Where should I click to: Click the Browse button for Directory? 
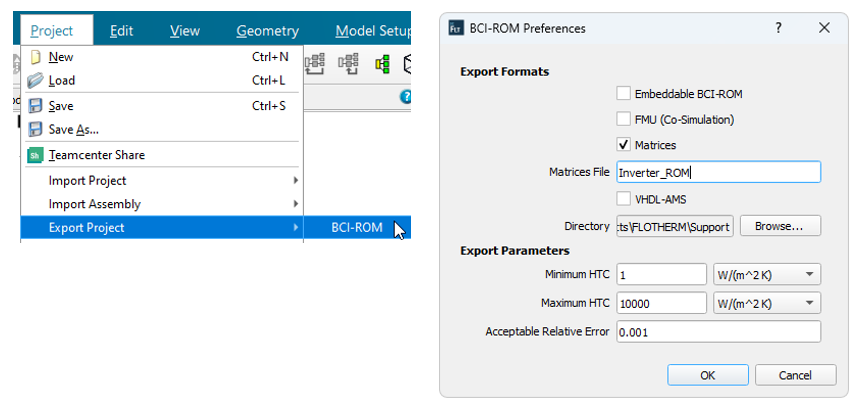coord(779,226)
